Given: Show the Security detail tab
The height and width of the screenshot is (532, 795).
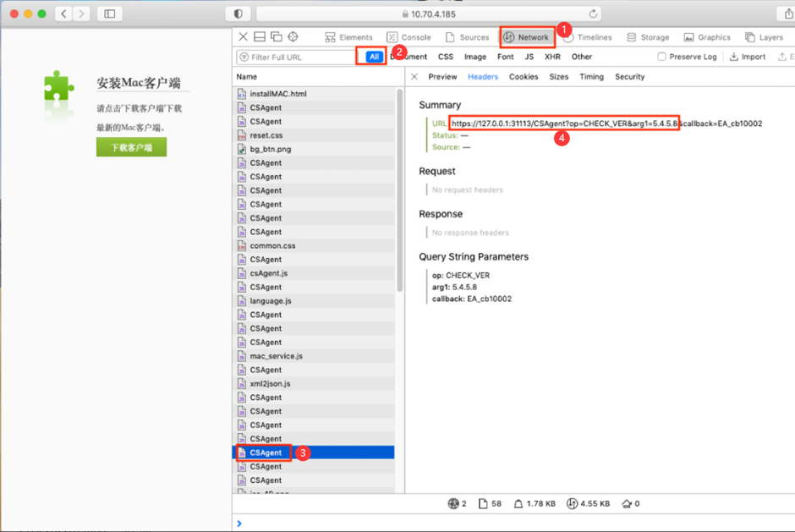Looking at the screenshot, I should pos(630,77).
